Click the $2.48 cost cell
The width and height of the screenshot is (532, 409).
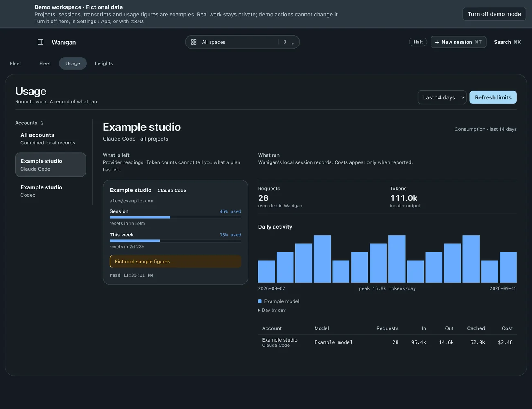[x=505, y=342]
